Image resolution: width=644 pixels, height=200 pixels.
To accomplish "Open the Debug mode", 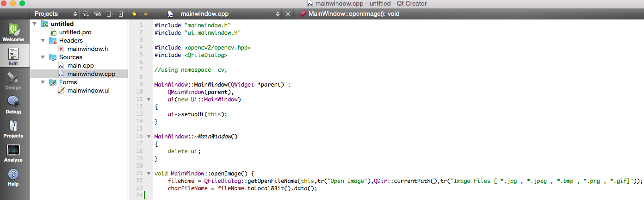I will pos(13,105).
